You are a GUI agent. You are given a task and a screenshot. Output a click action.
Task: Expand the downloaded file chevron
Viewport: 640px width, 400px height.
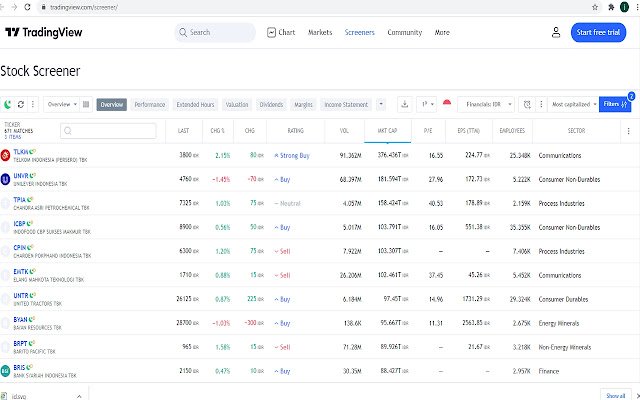pos(79,396)
